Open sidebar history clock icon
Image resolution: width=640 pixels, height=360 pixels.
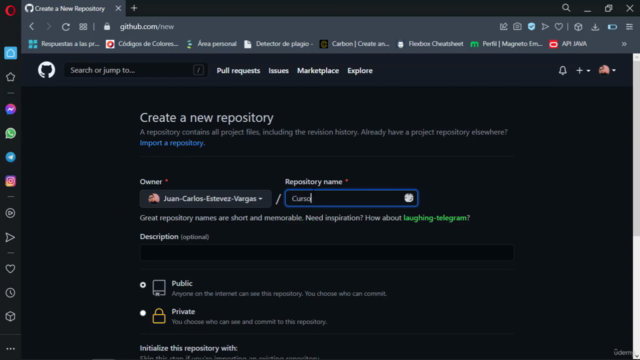tap(11, 293)
